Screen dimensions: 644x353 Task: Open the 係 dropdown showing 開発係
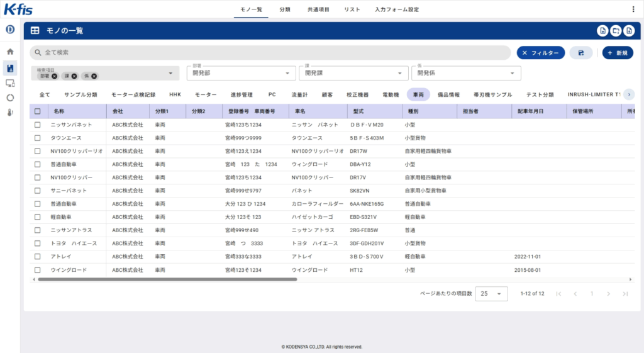(466, 73)
